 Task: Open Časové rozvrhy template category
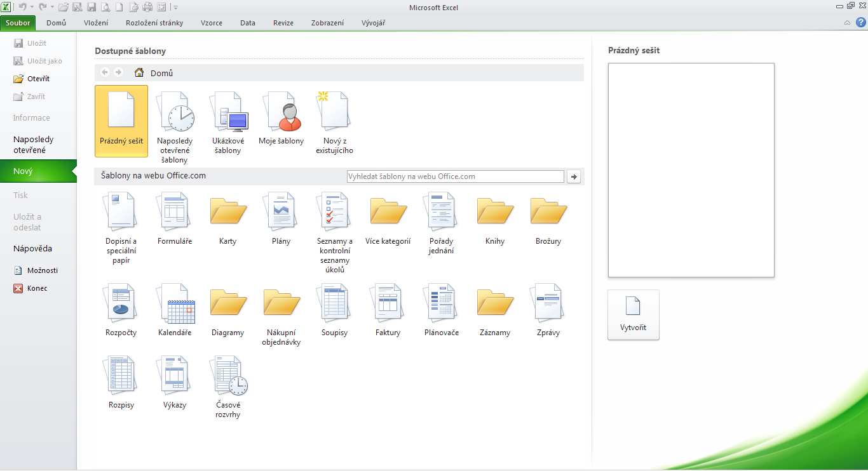point(228,387)
